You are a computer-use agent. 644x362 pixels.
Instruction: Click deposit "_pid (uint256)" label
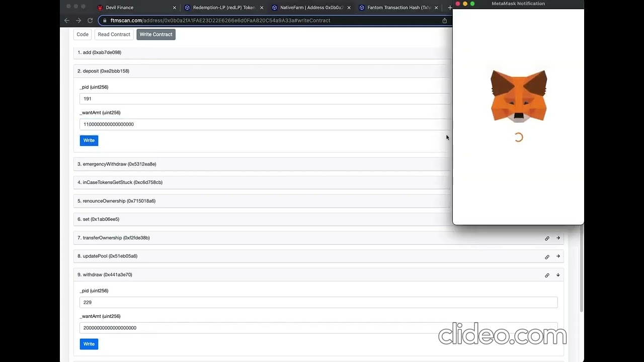pyautogui.click(x=94, y=87)
